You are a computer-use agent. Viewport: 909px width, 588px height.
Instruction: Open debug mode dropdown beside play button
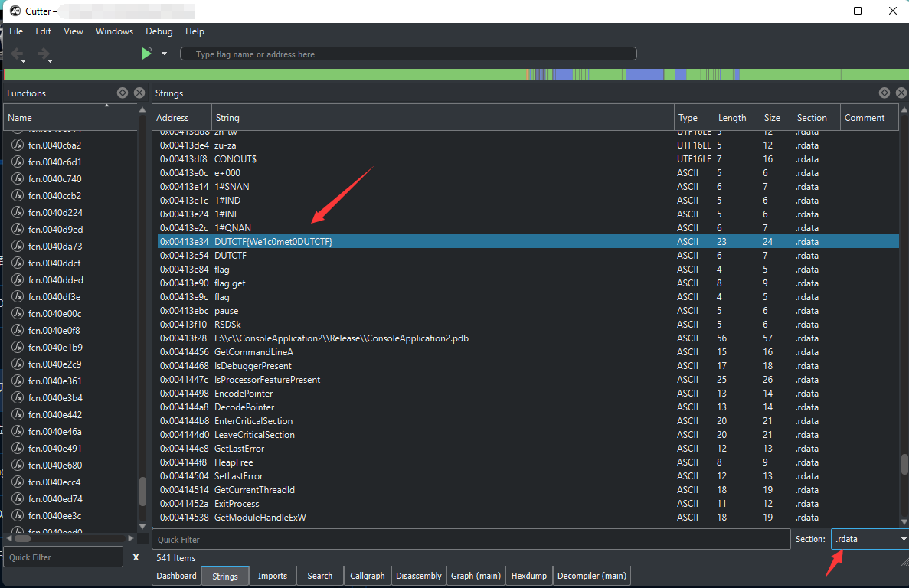coord(164,54)
